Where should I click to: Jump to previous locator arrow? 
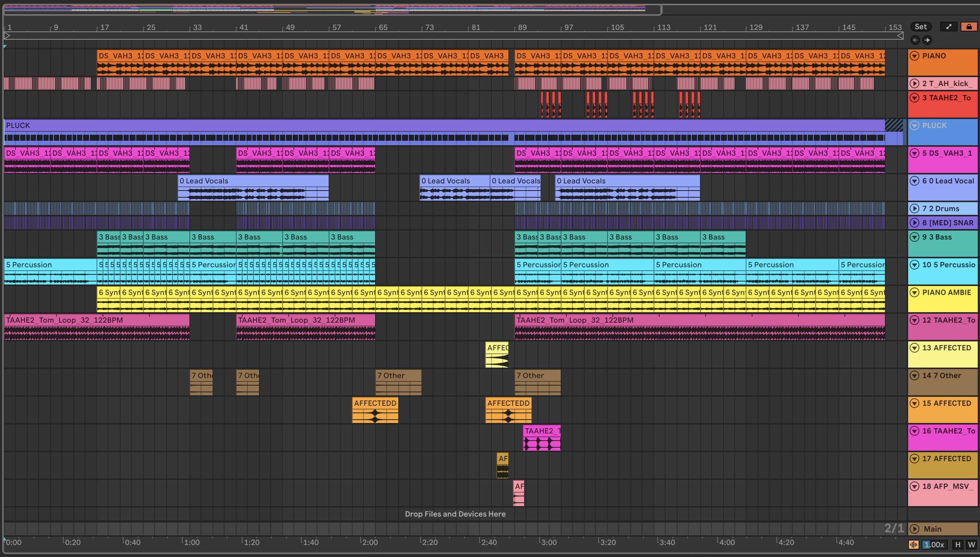click(x=915, y=40)
